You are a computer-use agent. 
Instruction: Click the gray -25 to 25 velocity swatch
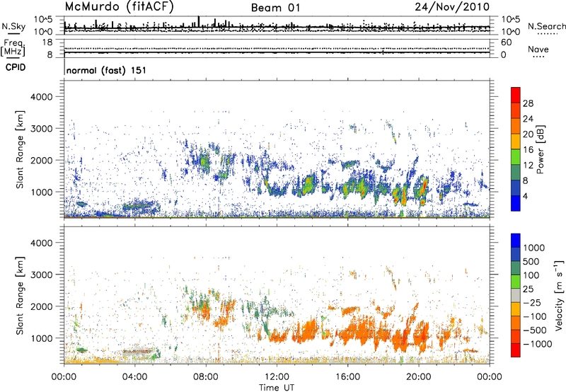[x=516, y=295]
